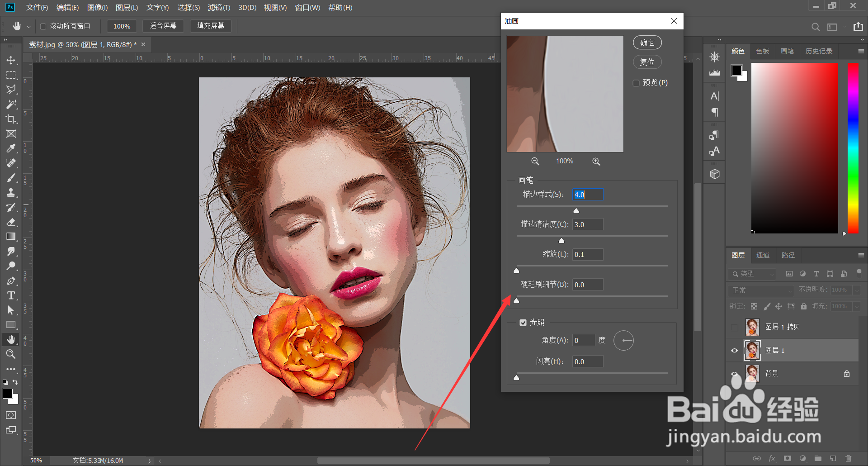The image size is (868, 466).
Task: Expand the status bar info arrow
Action: point(149,461)
